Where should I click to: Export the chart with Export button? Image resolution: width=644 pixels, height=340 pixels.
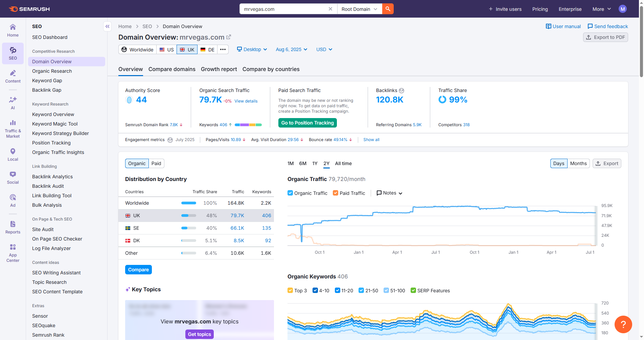tap(607, 163)
